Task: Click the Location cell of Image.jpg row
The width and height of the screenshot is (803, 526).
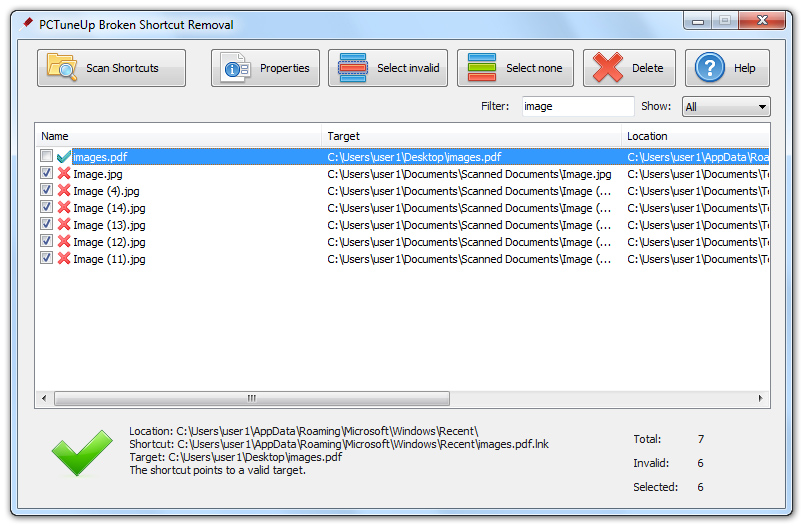Action: (698, 174)
